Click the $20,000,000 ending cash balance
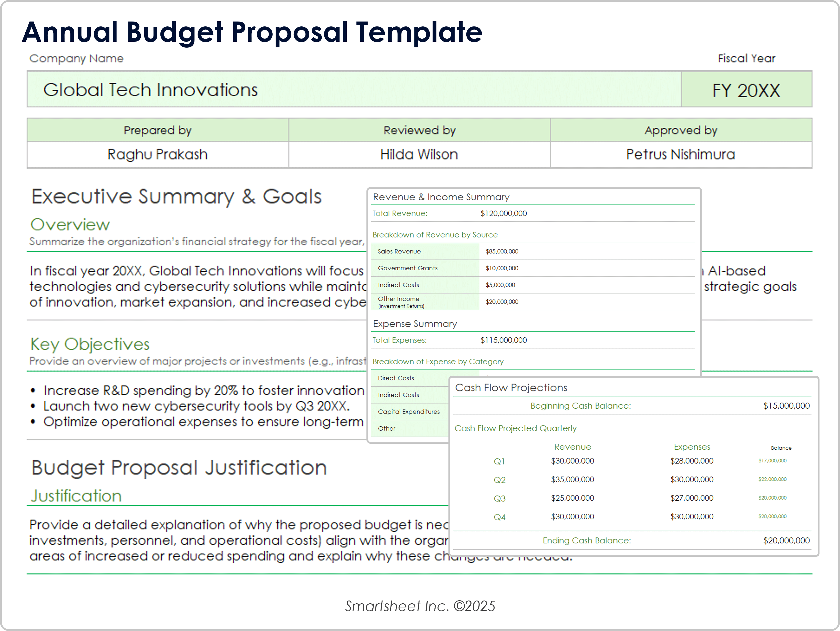The image size is (840, 631). (786, 541)
